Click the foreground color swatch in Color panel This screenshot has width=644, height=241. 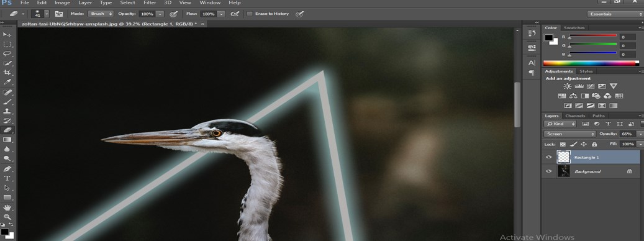point(548,38)
